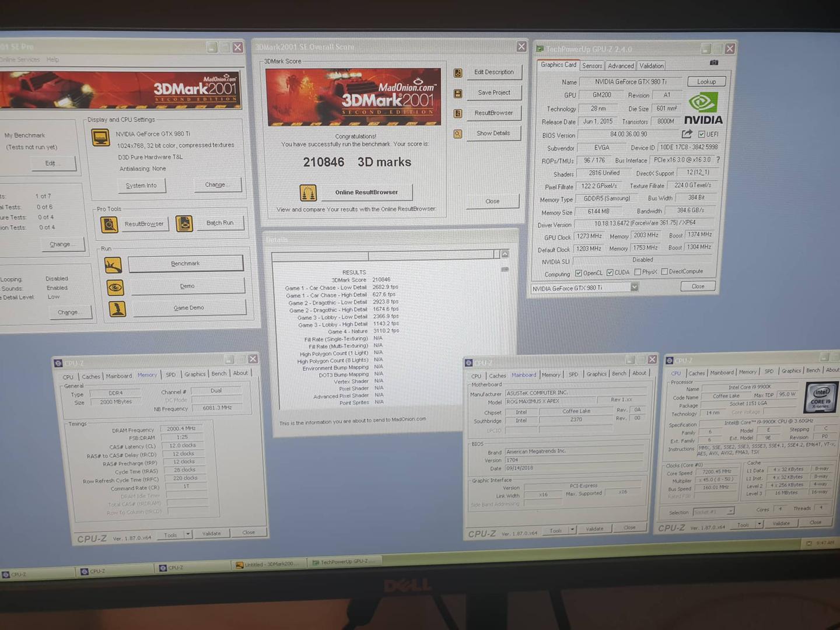This screenshot has height=630, width=840.
Task: Switch to the Advanced tab in GPU-Z
Action: [x=621, y=66]
